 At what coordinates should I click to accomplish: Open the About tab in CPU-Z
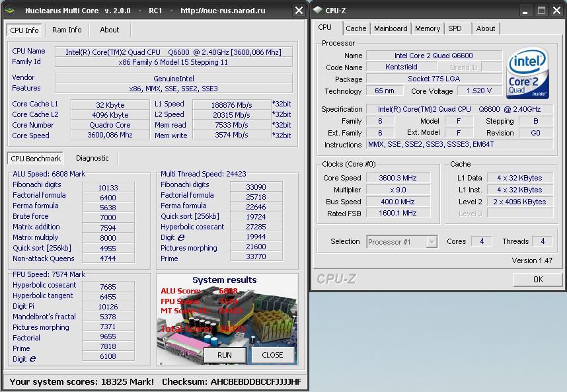(x=485, y=28)
